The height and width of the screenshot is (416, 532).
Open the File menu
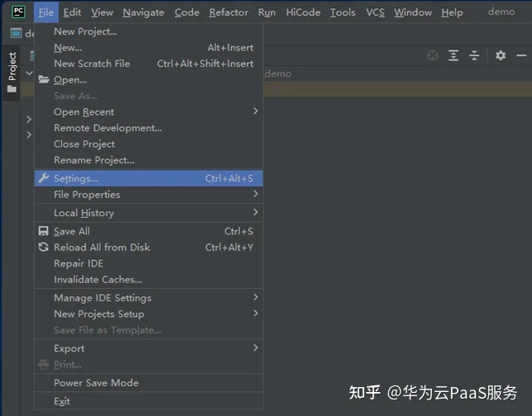(45, 12)
